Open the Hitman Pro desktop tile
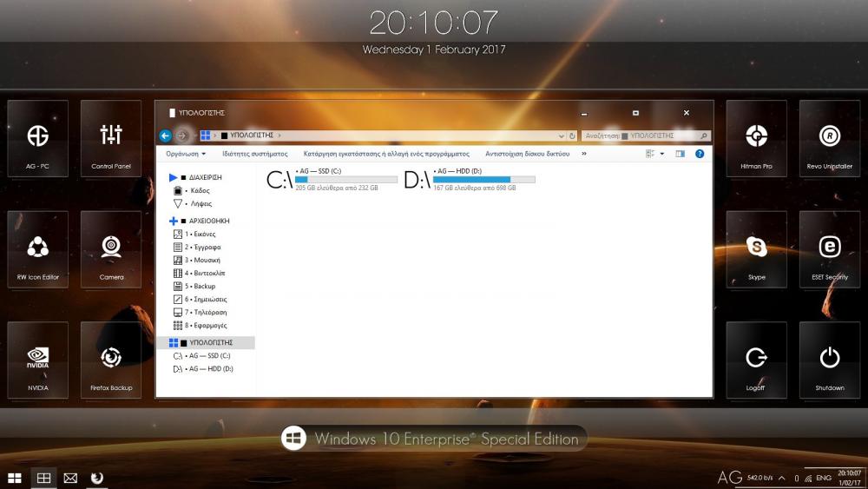The width and height of the screenshot is (868, 489). pyautogui.click(x=756, y=139)
